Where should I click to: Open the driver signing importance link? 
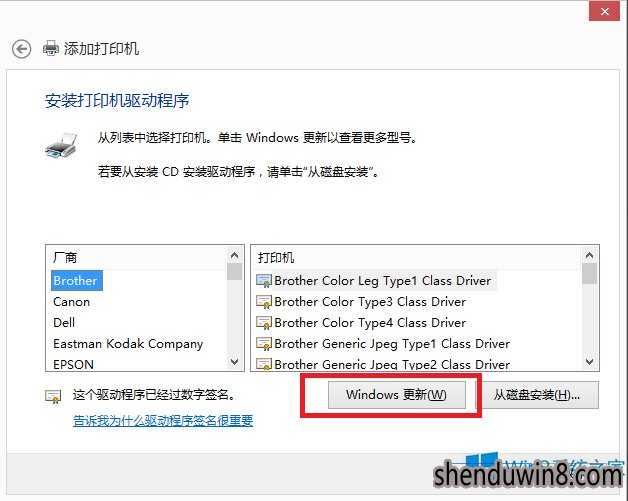pos(163,421)
